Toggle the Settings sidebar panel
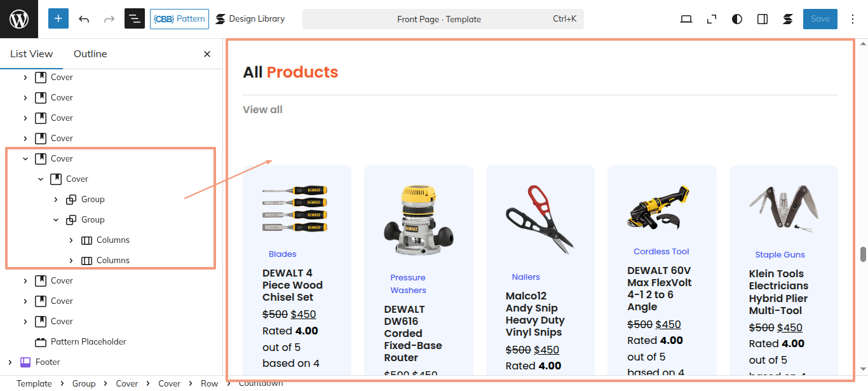 point(763,19)
